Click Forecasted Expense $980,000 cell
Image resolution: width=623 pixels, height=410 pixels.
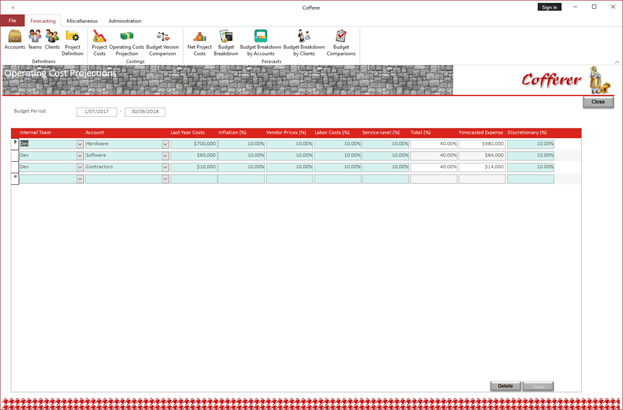482,144
